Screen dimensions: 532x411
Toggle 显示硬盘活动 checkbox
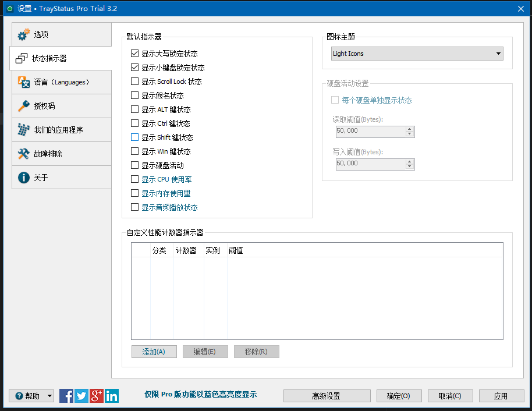click(135, 165)
